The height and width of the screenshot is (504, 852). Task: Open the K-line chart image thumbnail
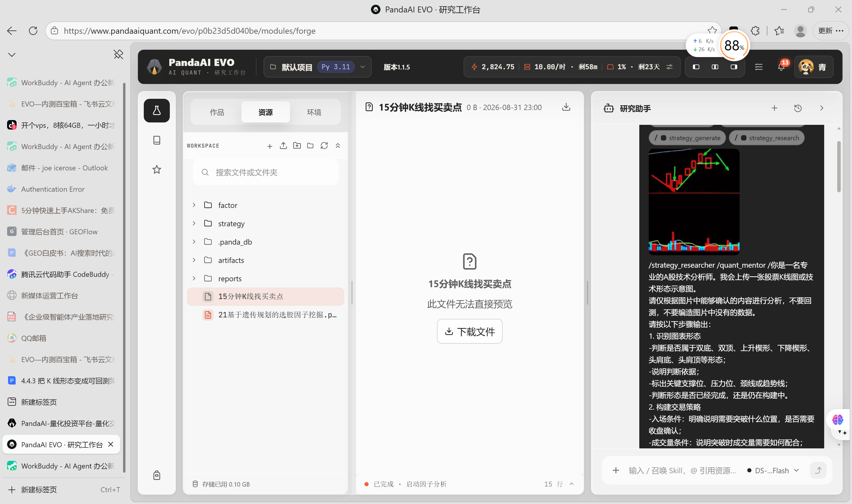[x=694, y=202]
